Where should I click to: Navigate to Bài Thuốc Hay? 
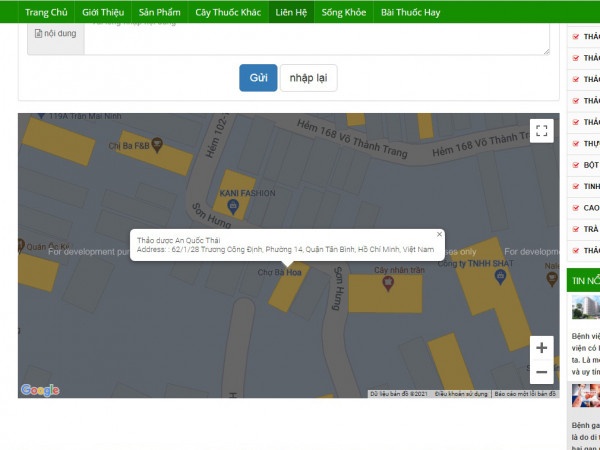pos(410,12)
